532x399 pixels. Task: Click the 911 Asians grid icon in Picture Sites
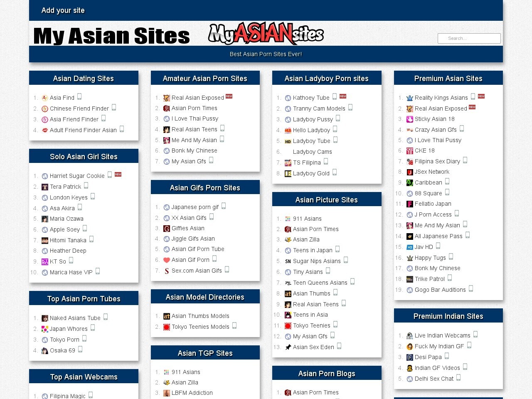(x=288, y=219)
